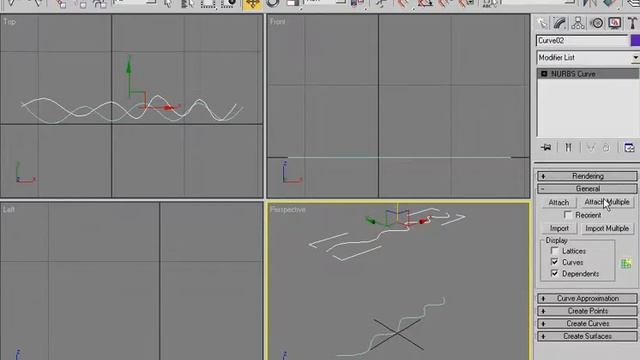Open the Modify command panel tab

pyautogui.click(x=560, y=23)
